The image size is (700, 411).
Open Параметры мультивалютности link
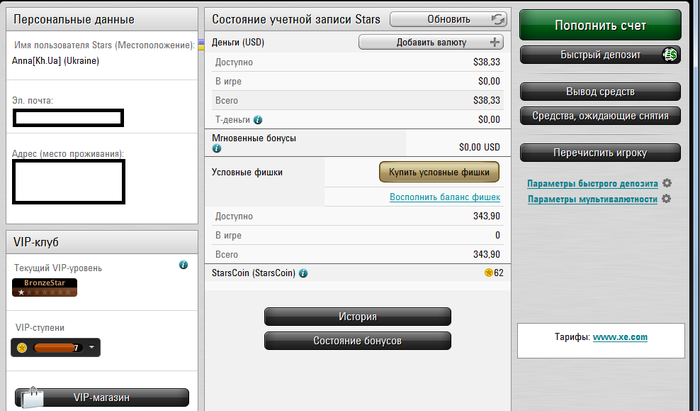point(592,199)
